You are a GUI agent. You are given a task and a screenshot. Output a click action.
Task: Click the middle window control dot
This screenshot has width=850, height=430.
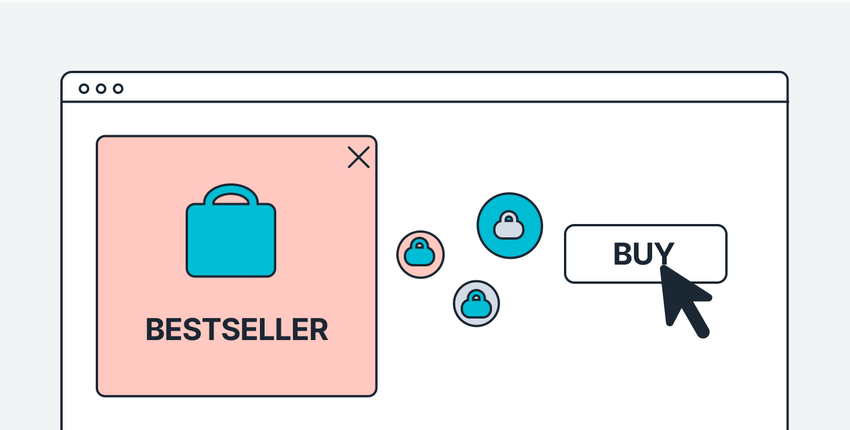(x=101, y=88)
